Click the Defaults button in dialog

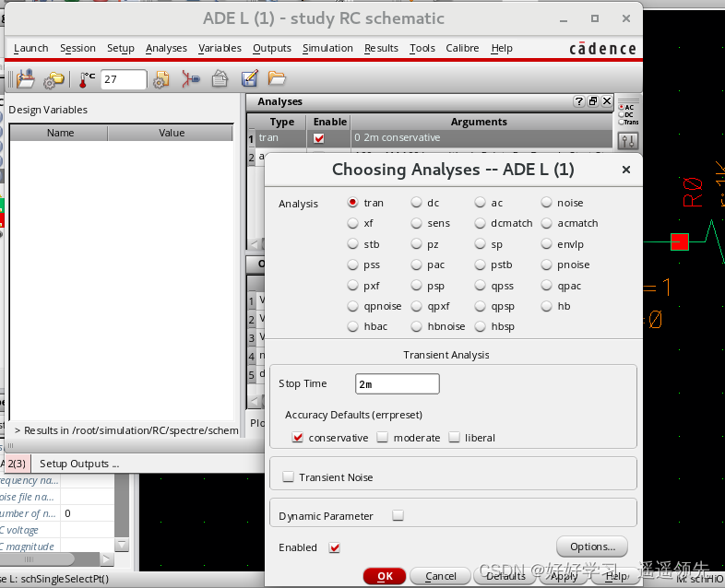coord(505,576)
